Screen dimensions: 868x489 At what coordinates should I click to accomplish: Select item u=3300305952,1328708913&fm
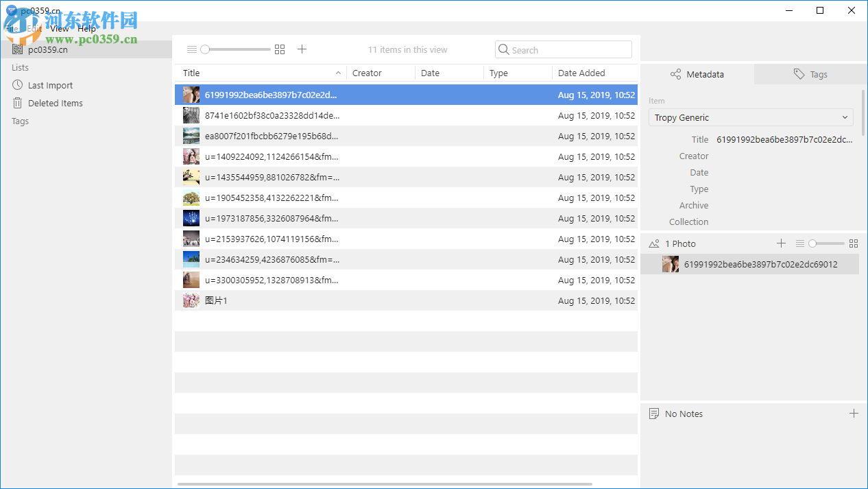[x=406, y=280]
